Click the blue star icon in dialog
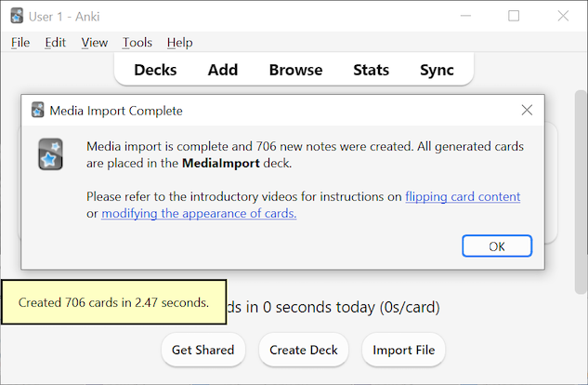 pyautogui.click(x=50, y=154)
